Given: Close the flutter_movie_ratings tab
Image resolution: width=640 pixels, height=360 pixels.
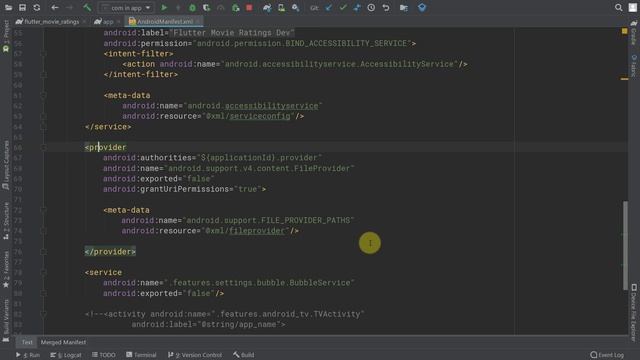Looking at the screenshot, I should (84, 22).
